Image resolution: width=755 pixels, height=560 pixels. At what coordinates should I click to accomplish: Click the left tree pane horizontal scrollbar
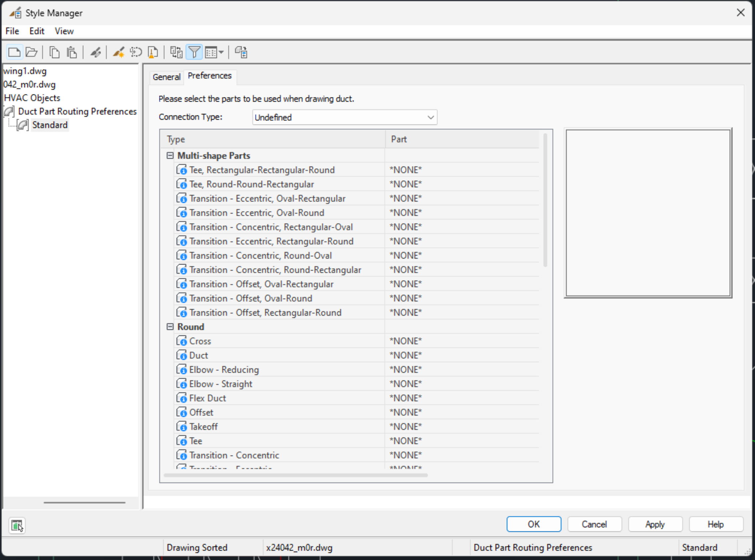point(84,502)
